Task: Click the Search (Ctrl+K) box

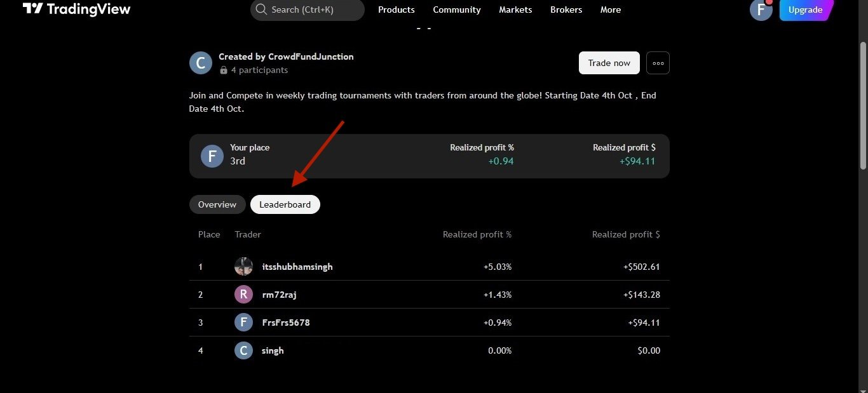Action: pos(308,10)
